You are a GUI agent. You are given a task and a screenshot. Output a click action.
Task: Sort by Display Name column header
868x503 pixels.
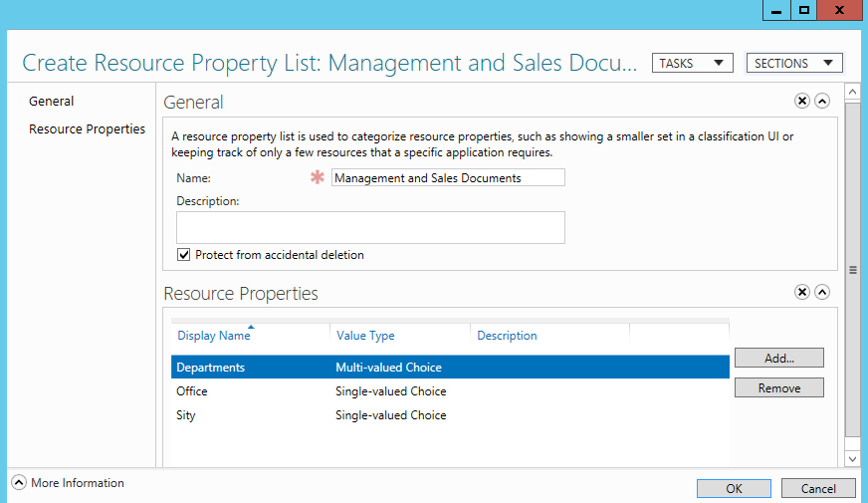tap(214, 336)
